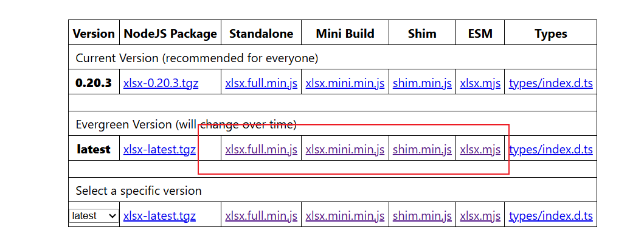Viewport: 644px width, 252px height.
Task: Open specific version row xlsx.mini.min.js link
Action: click(345, 216)
